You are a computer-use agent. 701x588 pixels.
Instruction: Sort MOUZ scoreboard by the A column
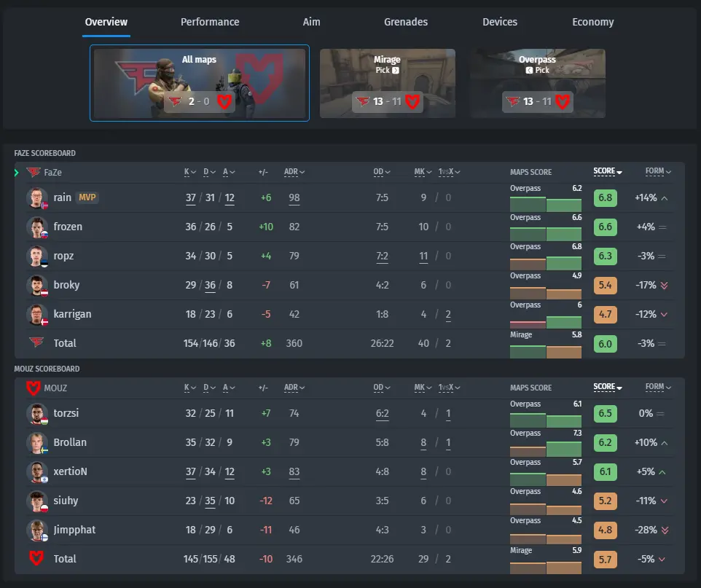tap(230, 387)
